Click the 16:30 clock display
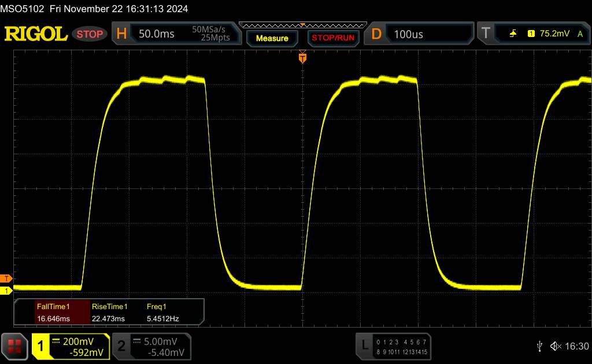This screenshot has height=364, width=592. click(577, 346)
